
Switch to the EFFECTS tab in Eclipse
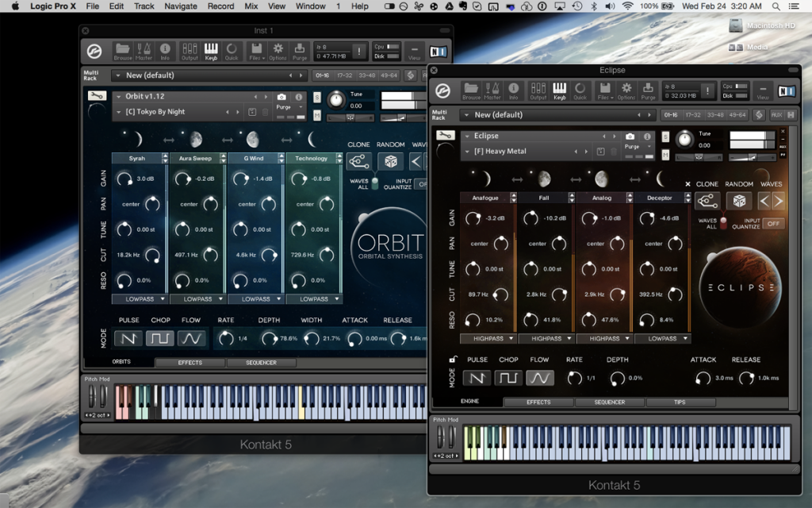pyautogui.click(x=538, y=402)
